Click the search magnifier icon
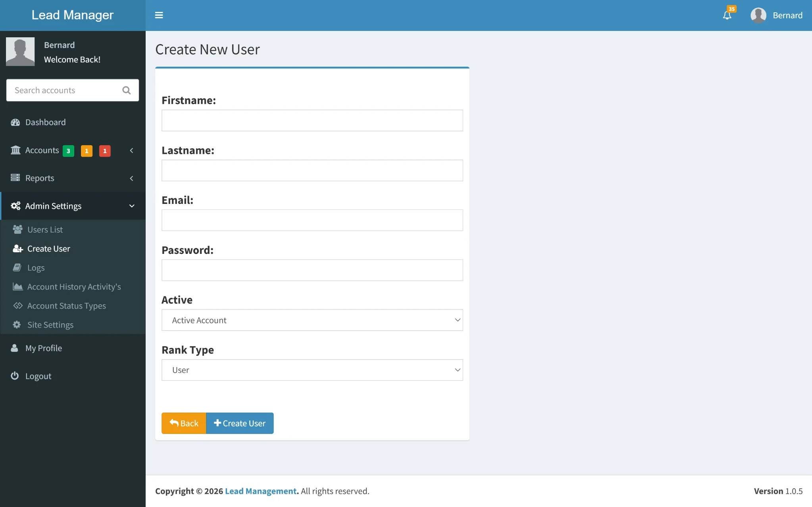Viewport: 812px width, 507px height. pyautogui.click(x=127, y=90)
